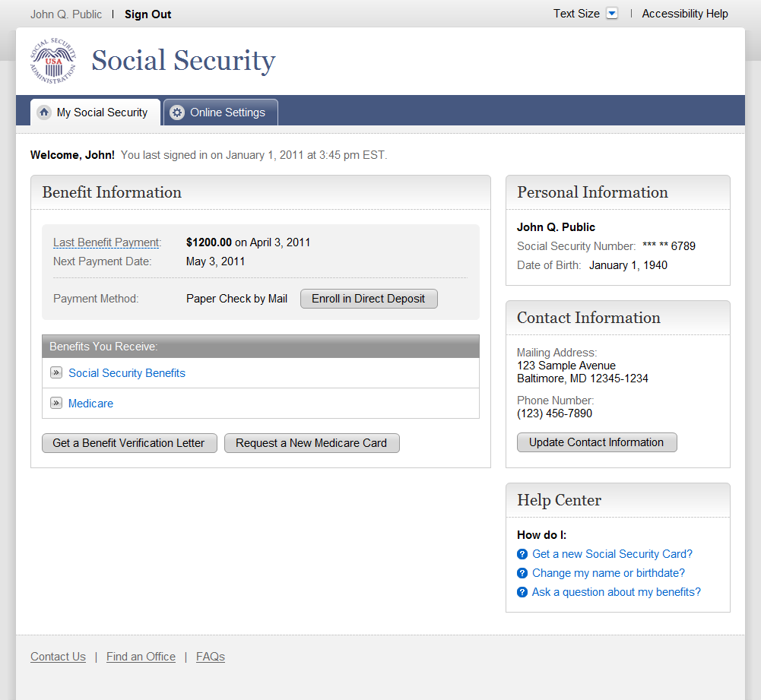
Task: Click the gear icon on Online Settings tab
Action: click(x=177, y=112)
